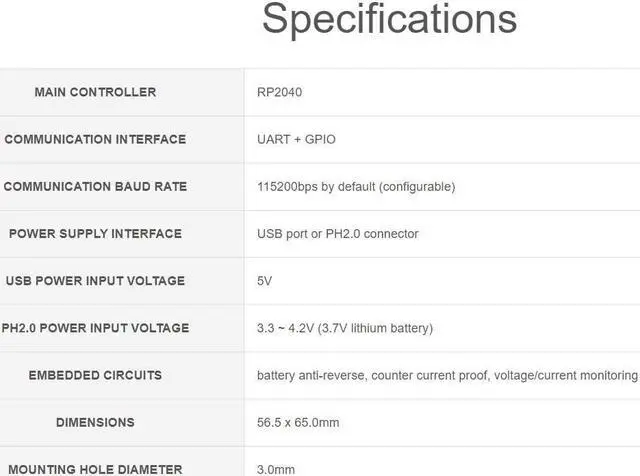Select the COMMUNICATION INTERFACE label
The height and width of the screenshot is (476, 640).
tap(95, 139)
